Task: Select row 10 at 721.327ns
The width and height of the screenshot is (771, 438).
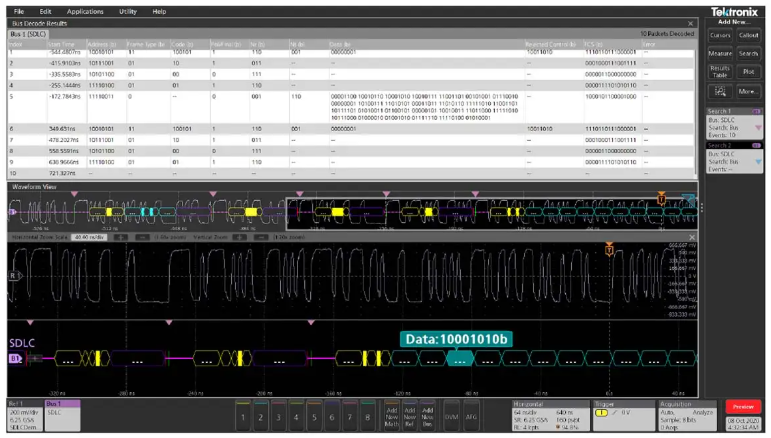Action: coord(351,174)
